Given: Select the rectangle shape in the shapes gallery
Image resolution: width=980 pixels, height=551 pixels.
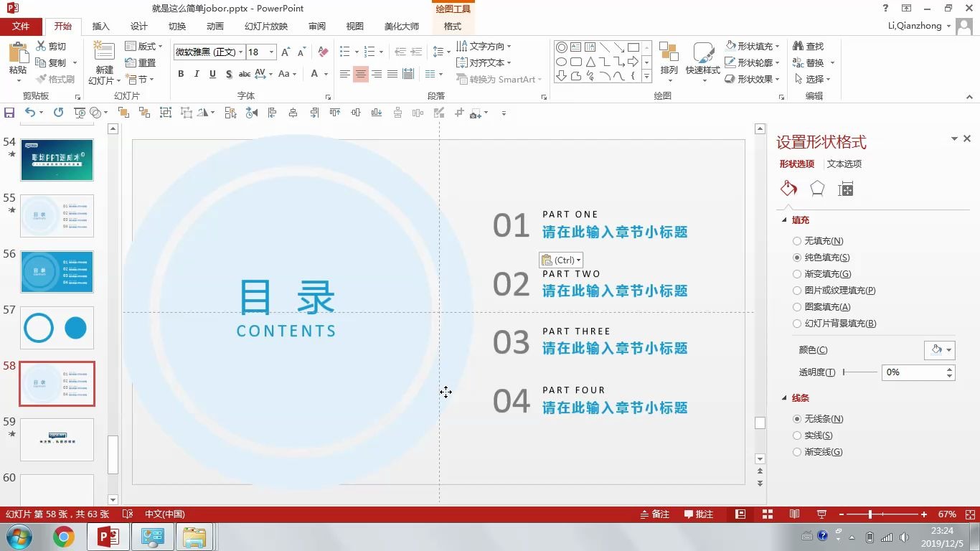Looking at the screenshot, I should 633,48.
